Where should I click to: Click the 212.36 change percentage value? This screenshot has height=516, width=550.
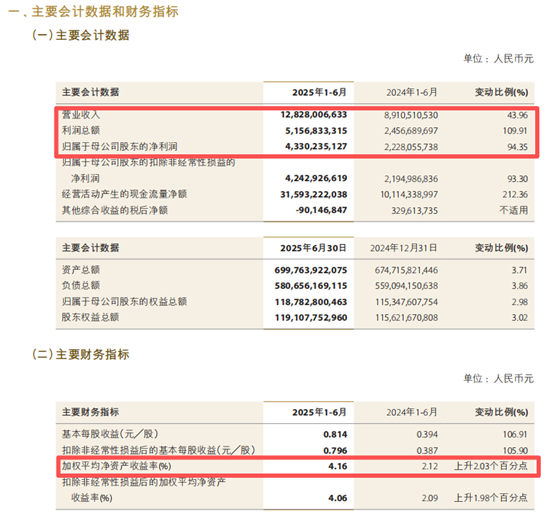515,194
